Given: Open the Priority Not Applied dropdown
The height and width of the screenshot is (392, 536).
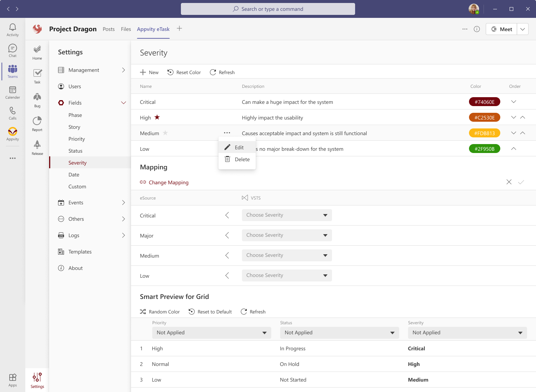Looking at the screenshot, I should [x=211, y=333].
